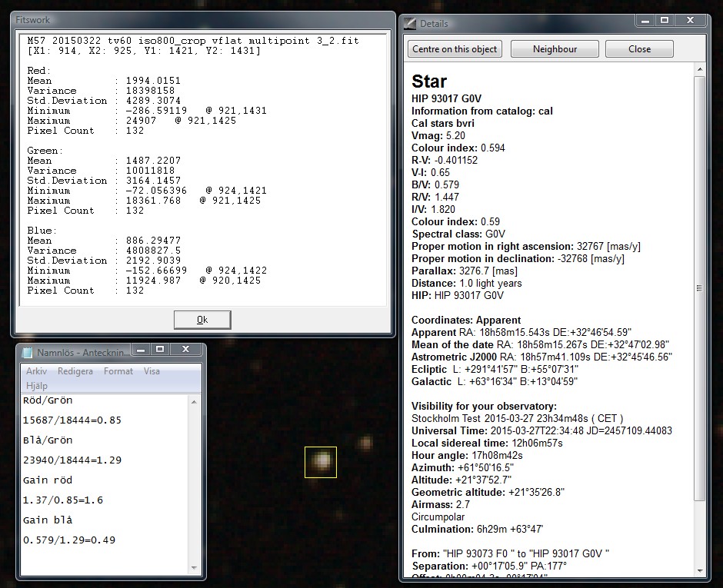Click 'B/V: 0.579' line in Details
723x588 pixels.
[x=435, y=184]
